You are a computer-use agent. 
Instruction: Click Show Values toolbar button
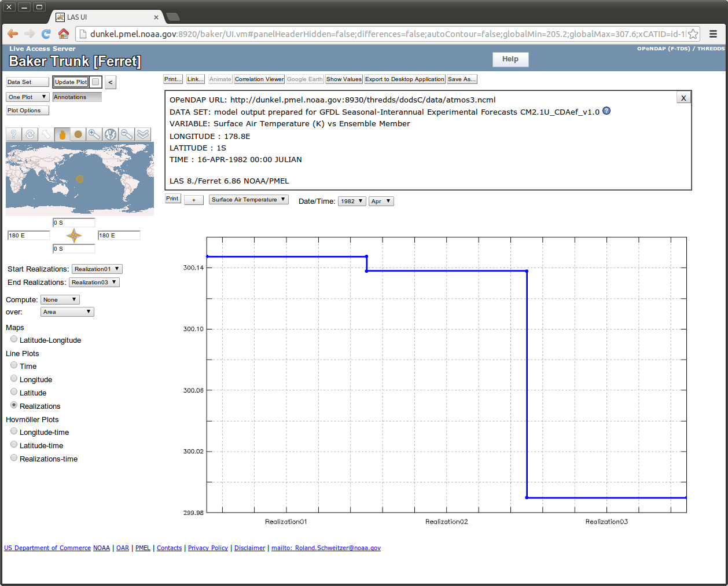point(344,79)
